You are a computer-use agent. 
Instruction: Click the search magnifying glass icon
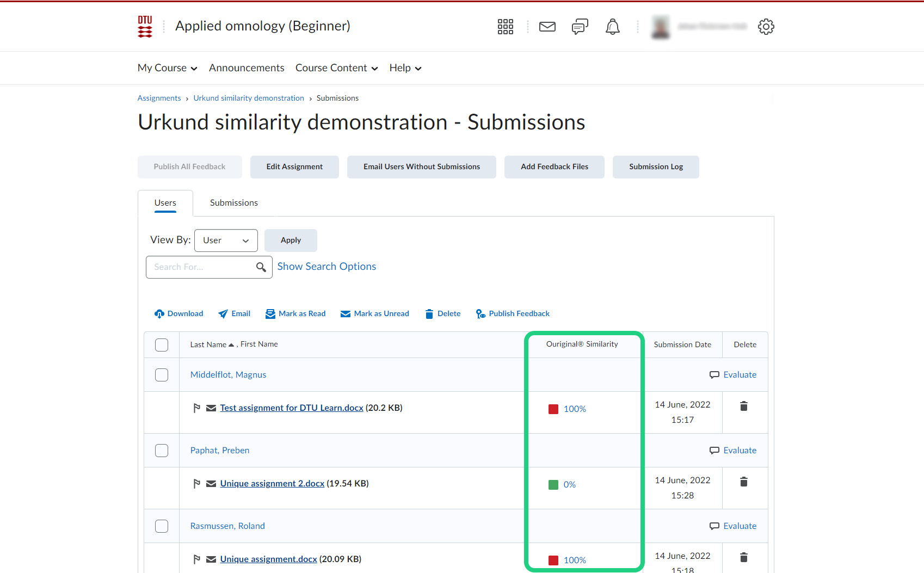click(x=261, y=267)
